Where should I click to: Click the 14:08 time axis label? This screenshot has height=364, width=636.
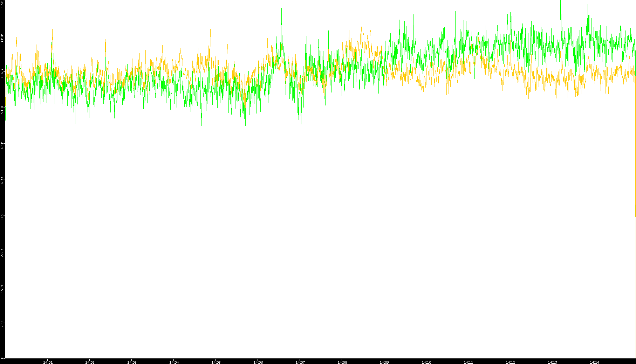tap(342, 362)
